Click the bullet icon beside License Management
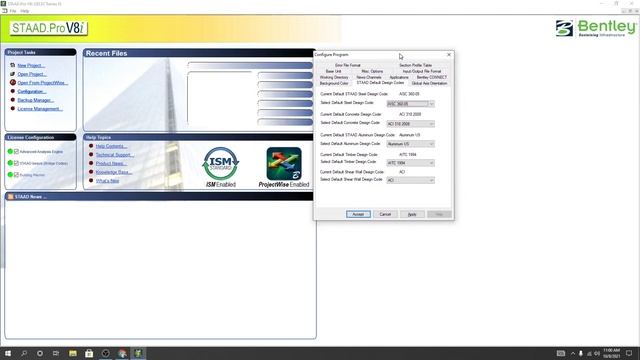The height and width of the screenshot is (360, 640). (13, 109)
